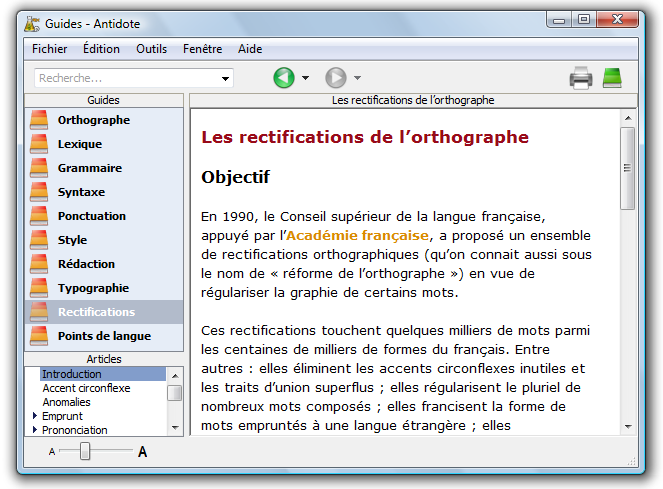This screenshot has height=489, width=663.
Task: Open the Forward button history dropdown
Action: (x=357, y=78)
